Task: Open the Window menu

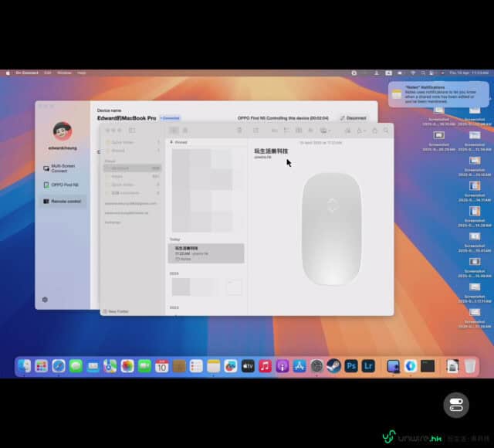Action: click(x=64, y=73)
